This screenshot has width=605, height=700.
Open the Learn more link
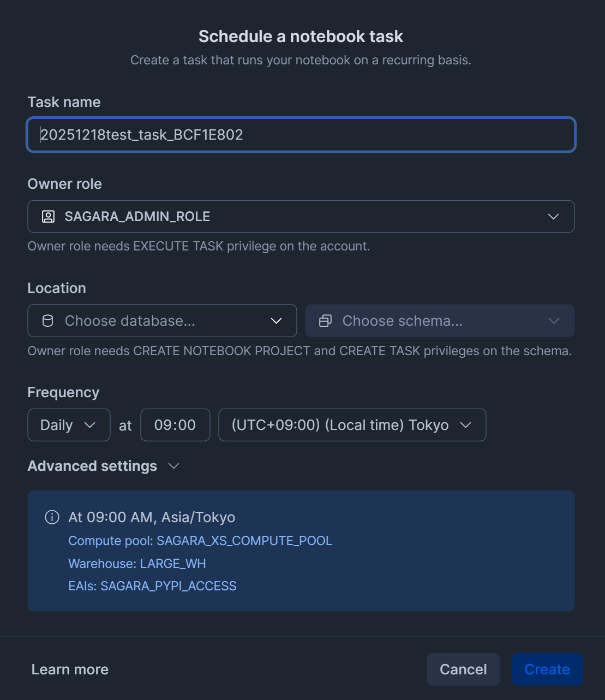click(x=70, y=669)
